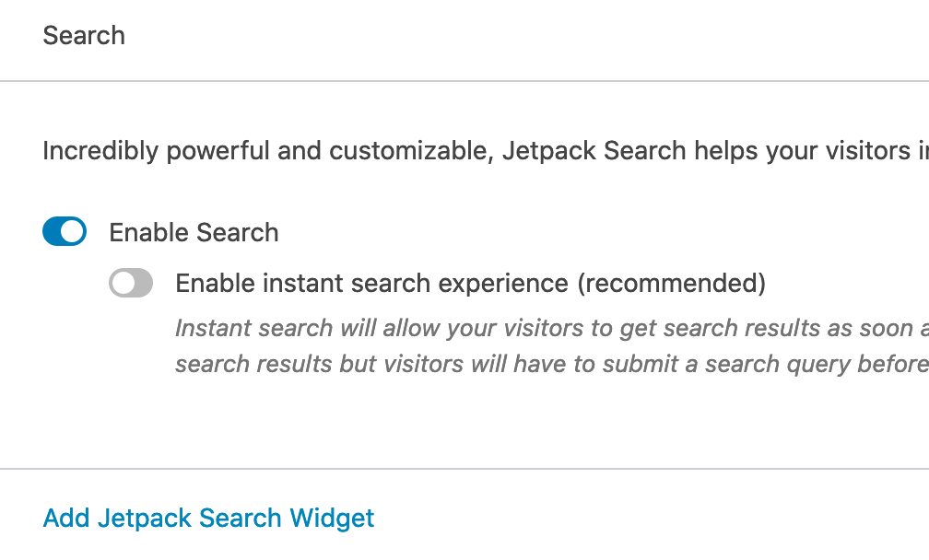The image size is (929, 560).
Task: Click the instant search recommendation label
Action: 470,283
